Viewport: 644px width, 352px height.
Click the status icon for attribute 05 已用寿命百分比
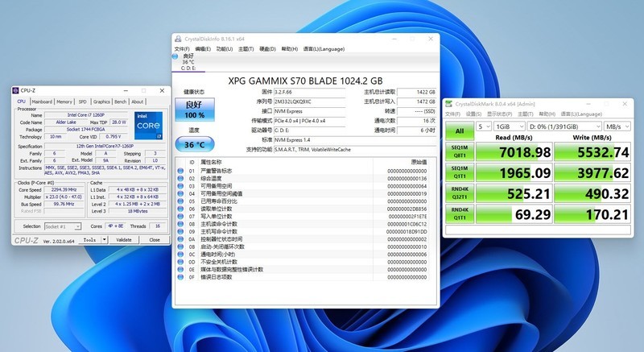click(x=180, y=201)
